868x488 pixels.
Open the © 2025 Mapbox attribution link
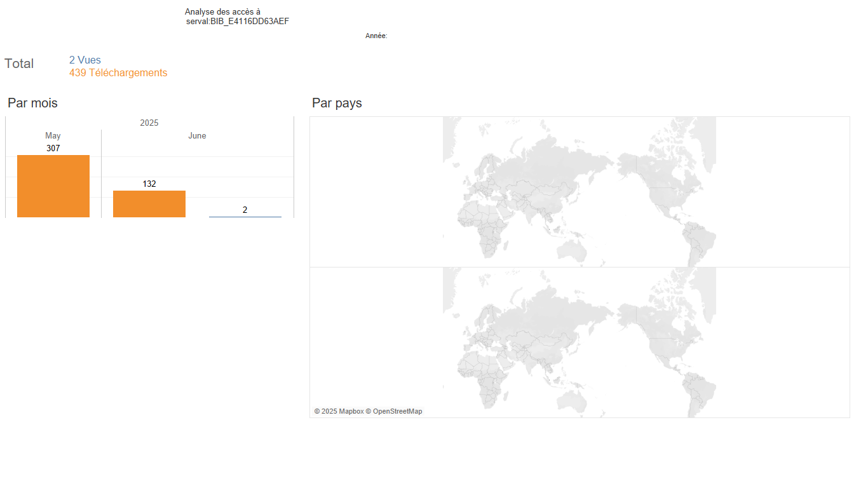(x=339, y=412)
